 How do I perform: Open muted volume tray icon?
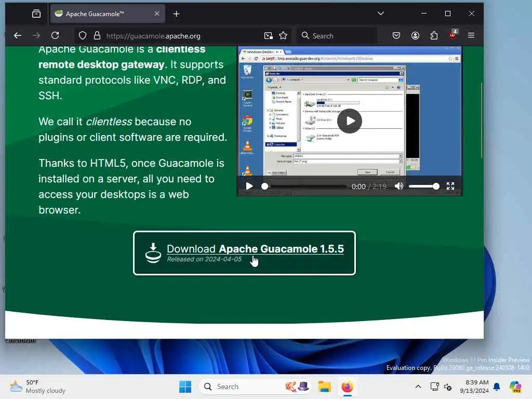(x=448, y=387)
